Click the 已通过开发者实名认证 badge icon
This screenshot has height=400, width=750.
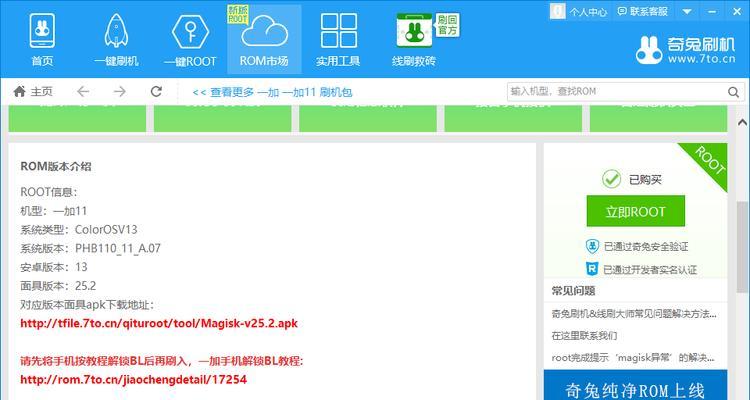[592, 269]
